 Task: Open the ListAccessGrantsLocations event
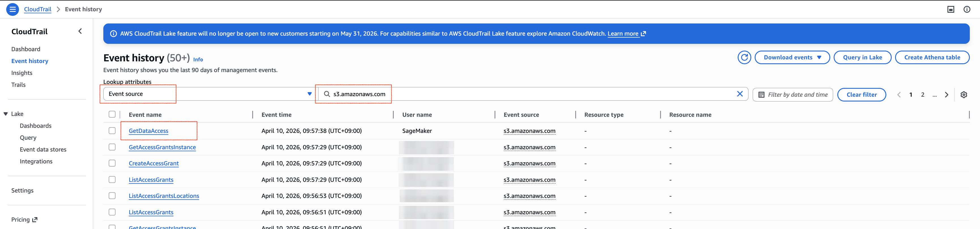(164, 196)
